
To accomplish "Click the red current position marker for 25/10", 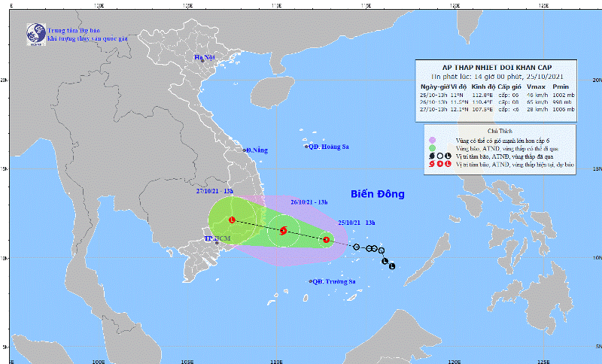I will click(x=327, y=240).
